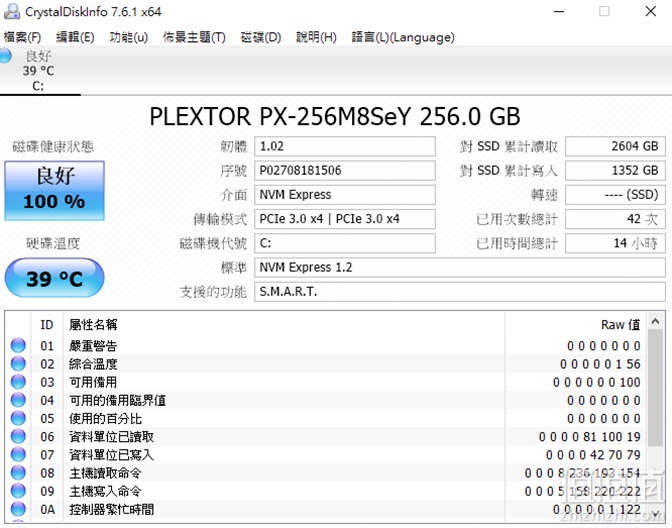
Task: Click status circle for attribute 02 綜合溫度
Action: tap(18, 363)
